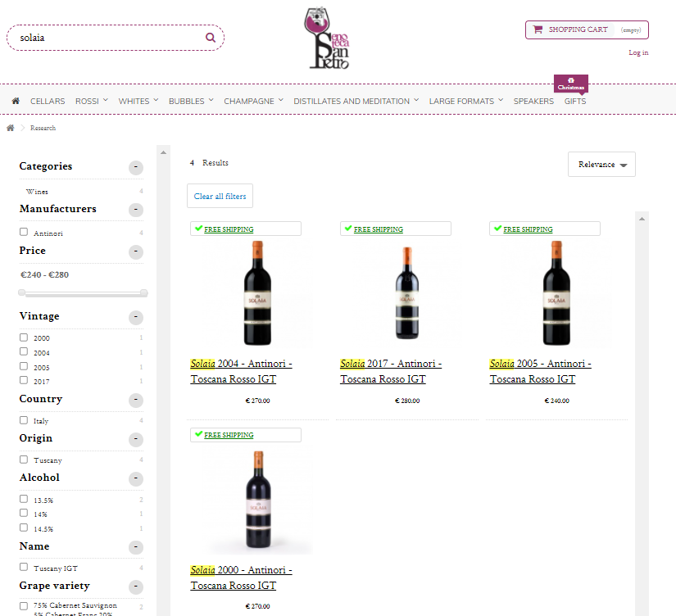Select the 13.5% alcohol checkbox
The height and width of the screenshot is (616, 676).
(24, 499)
